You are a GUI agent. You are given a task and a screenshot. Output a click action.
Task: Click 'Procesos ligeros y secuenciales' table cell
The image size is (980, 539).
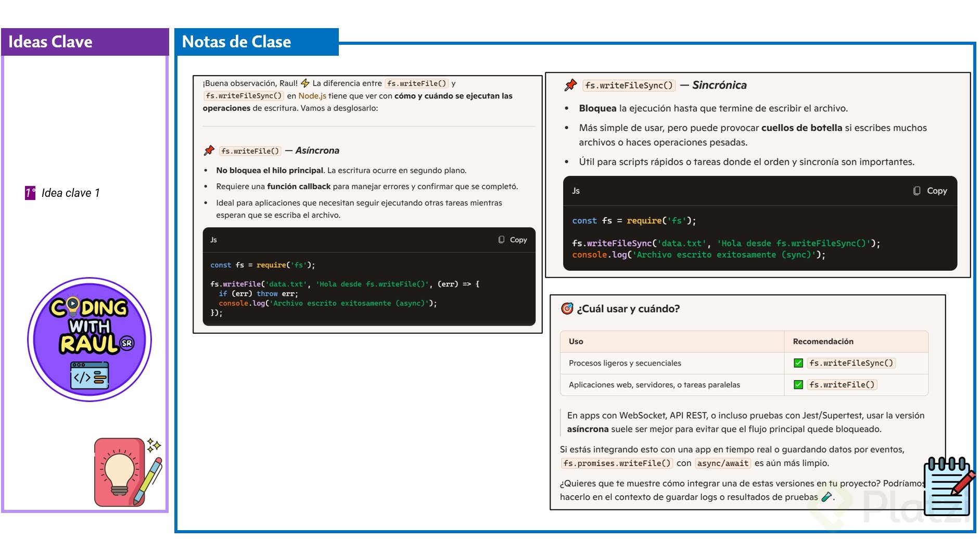pos(625,363)
